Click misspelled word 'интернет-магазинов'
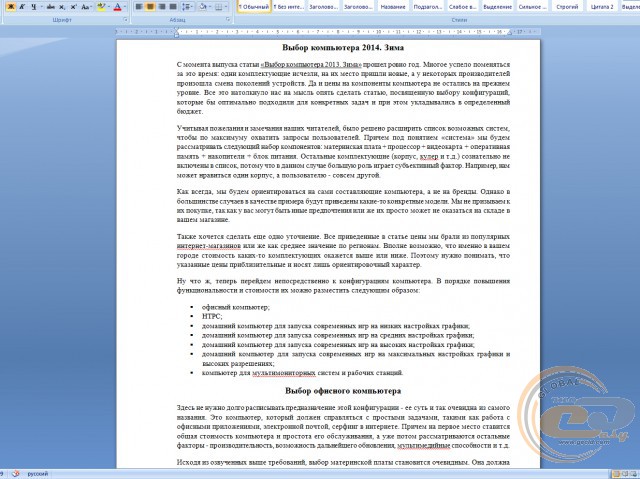 209,246
